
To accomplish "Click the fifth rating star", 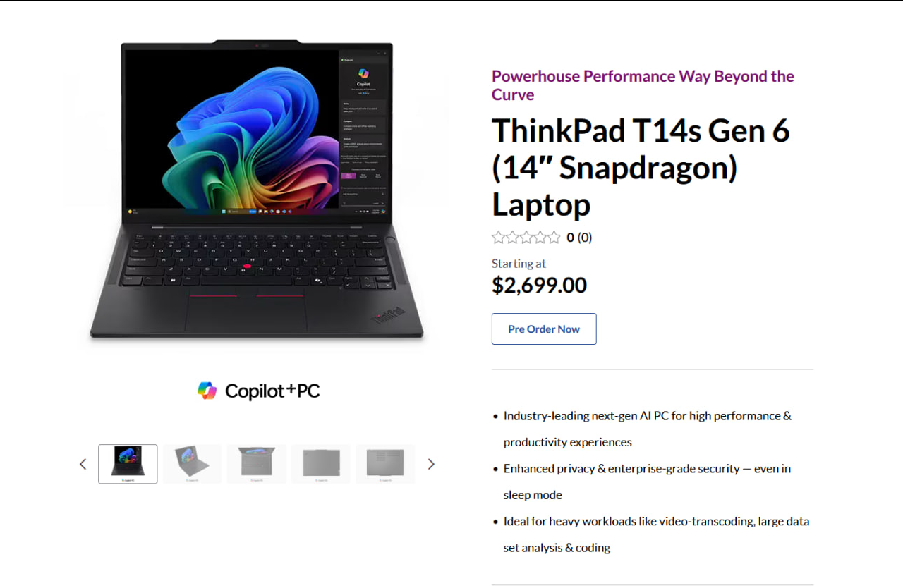I will pos(554,238).
